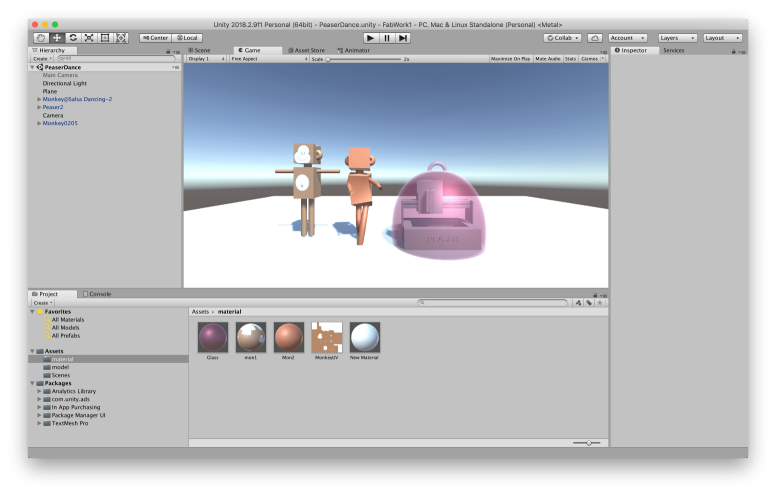Open the Gizmos dropdown arrow
This screenshot has width=776, height=495.
(x=602, y=58)
